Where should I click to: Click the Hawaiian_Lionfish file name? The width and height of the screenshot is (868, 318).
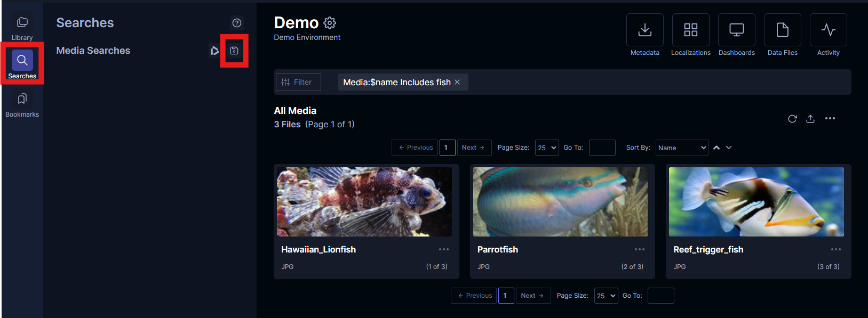pyautogui.click(x=318, y=249)
